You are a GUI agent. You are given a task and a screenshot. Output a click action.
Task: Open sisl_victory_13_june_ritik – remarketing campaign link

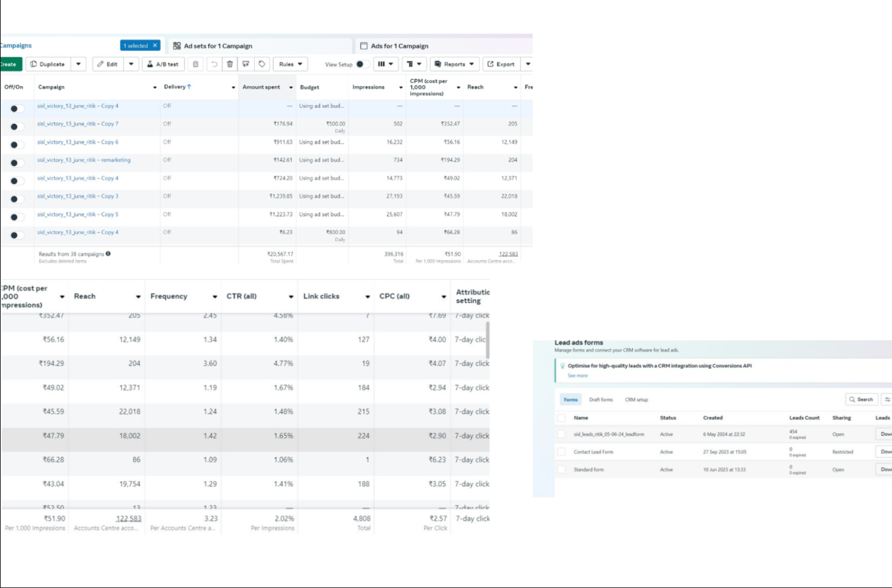[x=84, y=160]
